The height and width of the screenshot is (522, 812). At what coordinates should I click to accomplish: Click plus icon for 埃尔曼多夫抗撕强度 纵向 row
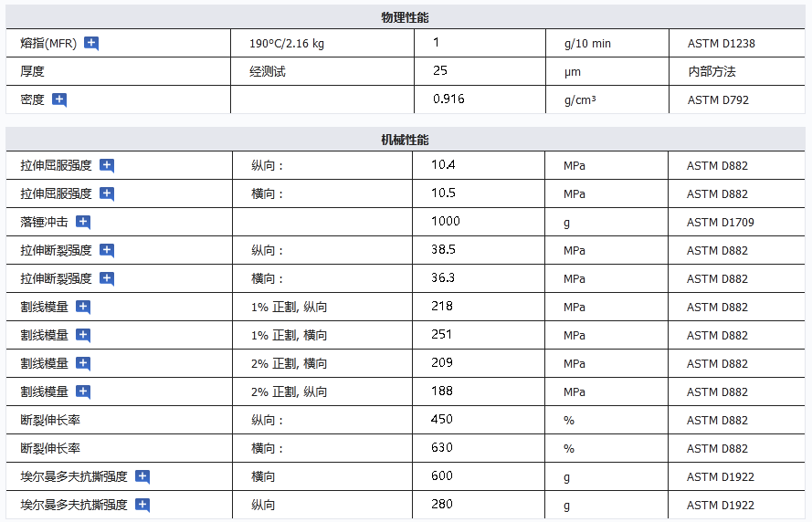click(x=142, y=505)
